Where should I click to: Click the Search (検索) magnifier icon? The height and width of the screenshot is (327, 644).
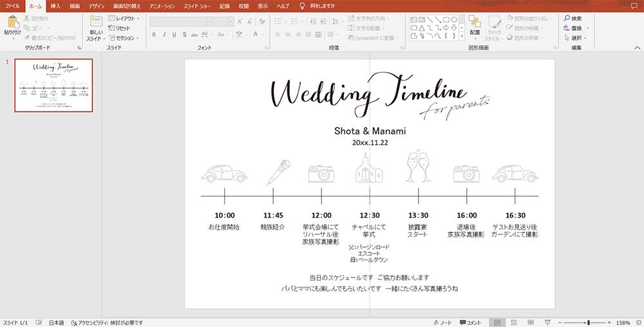567,19
